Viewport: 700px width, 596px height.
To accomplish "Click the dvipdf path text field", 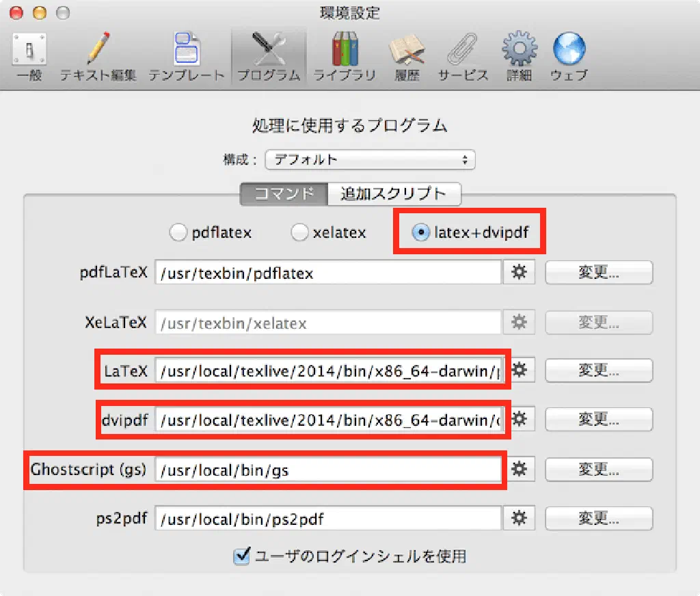I will pos(329,420).
